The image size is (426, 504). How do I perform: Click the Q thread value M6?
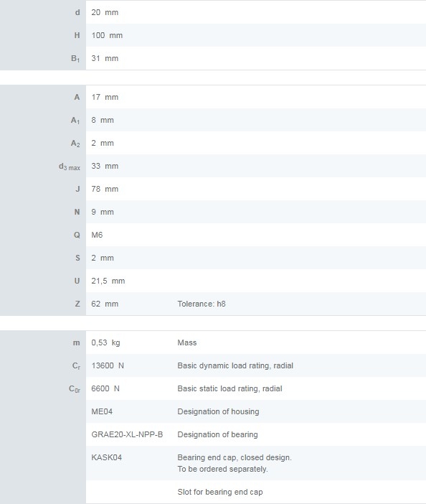pos(97,235)
